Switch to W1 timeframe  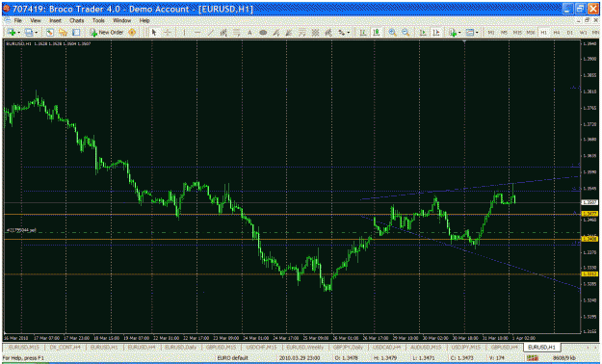coord(583,33)
